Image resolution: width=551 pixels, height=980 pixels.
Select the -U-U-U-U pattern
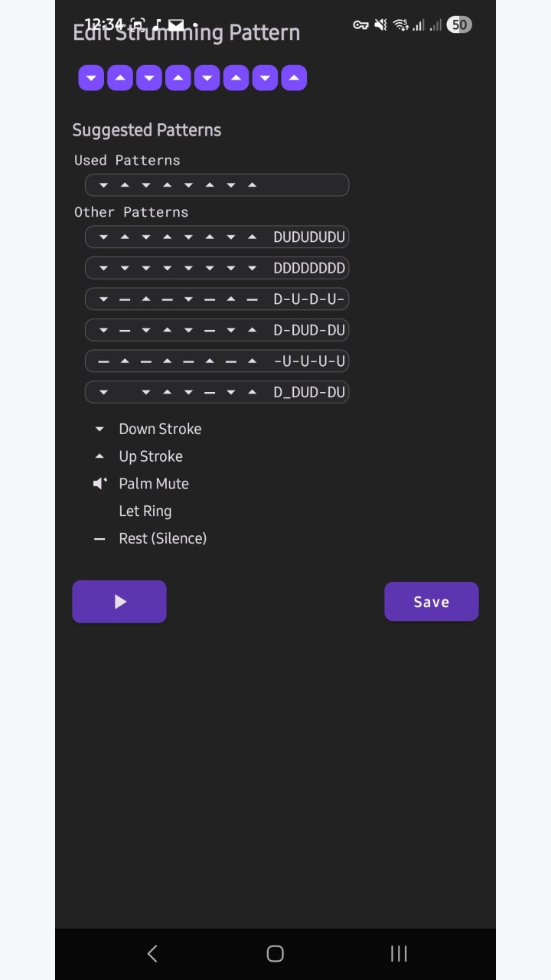coord(217,361)
